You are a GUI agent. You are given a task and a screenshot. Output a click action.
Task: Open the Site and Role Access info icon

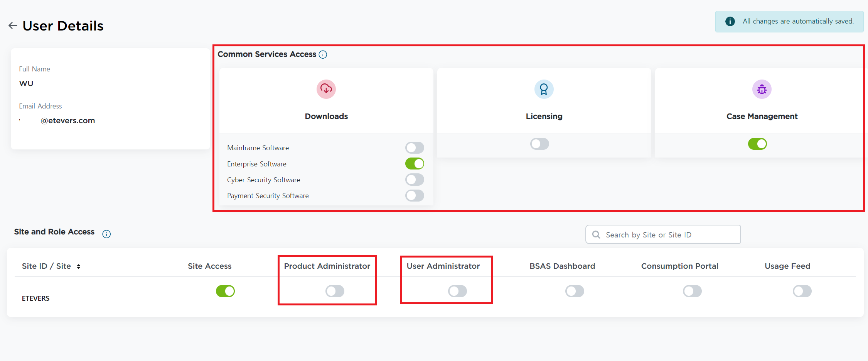point(106,234)
